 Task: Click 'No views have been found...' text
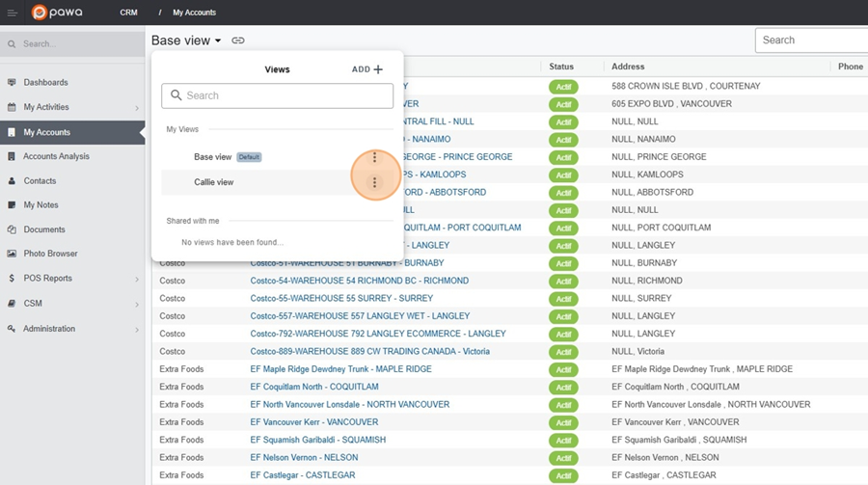[x=232, y=243]
